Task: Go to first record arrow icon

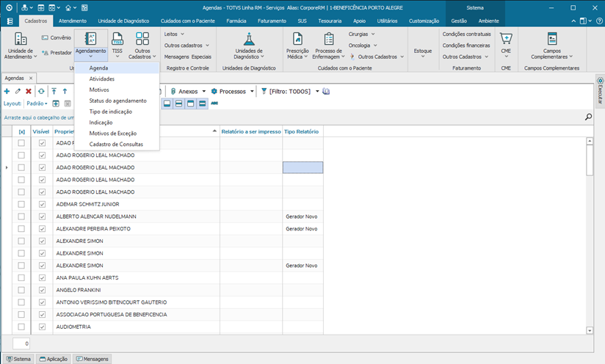Action: [x=54, y=92]
